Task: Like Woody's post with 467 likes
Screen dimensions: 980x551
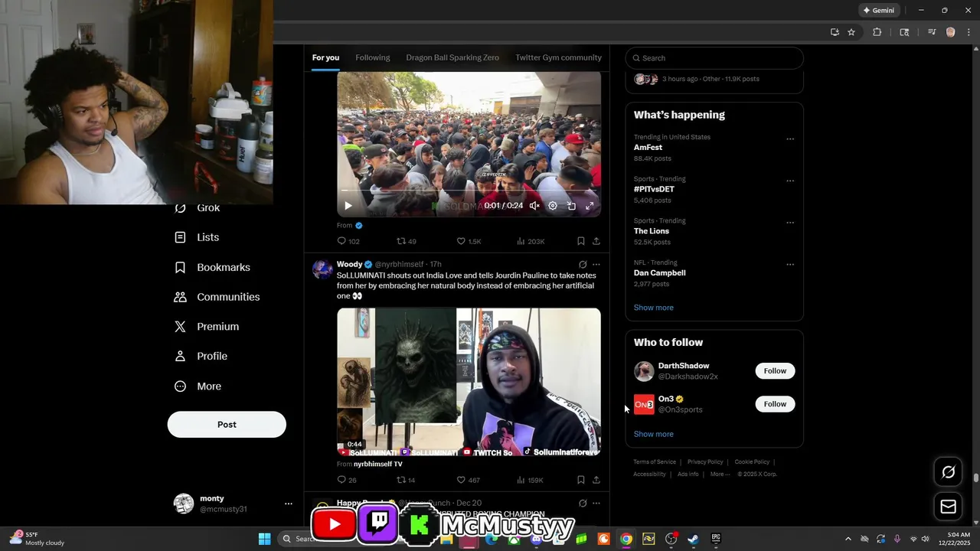Action: [468, 480]
